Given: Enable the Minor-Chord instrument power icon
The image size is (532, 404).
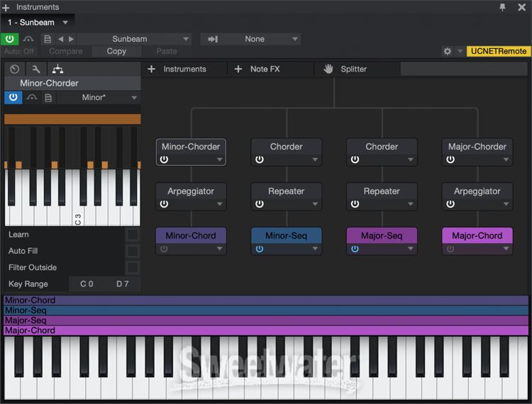Looking at the screenshot, I should (164, 249).
